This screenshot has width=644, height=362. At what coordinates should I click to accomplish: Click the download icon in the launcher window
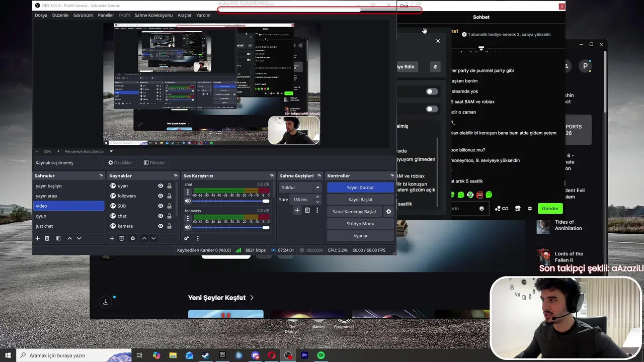(x=106, y=302)
